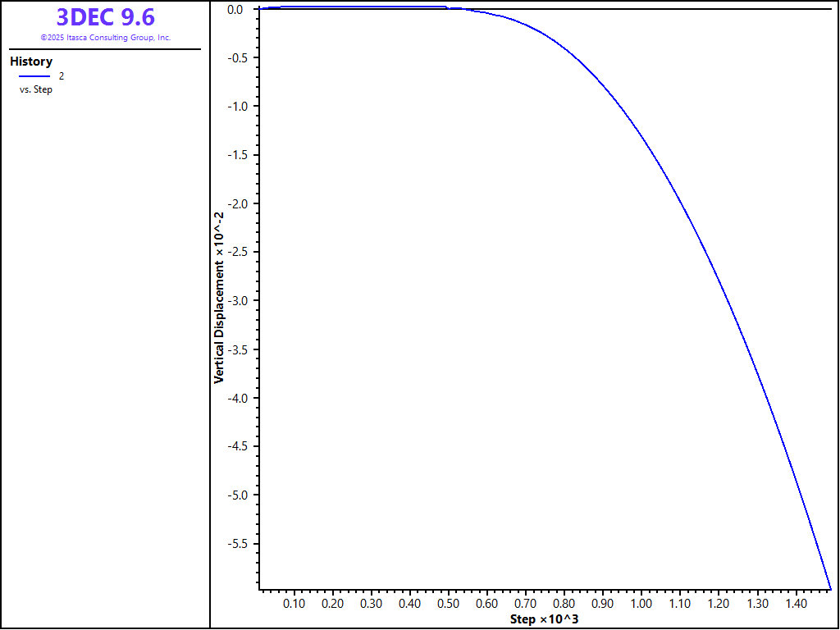Click the 1.00 x-axis tick label
Screen dimensions: 840x630
point(641,604)
